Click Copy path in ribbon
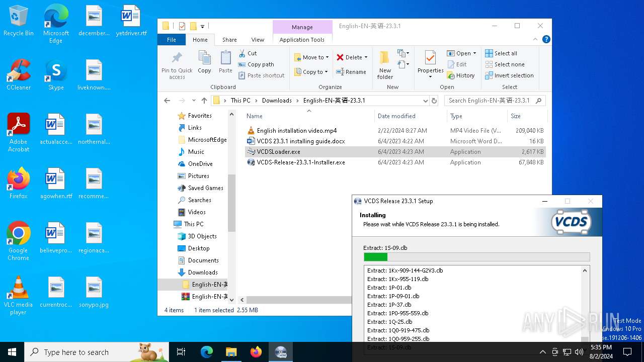Image resolution: width=644 pixels, height=362 pixels. pos(256,64)
